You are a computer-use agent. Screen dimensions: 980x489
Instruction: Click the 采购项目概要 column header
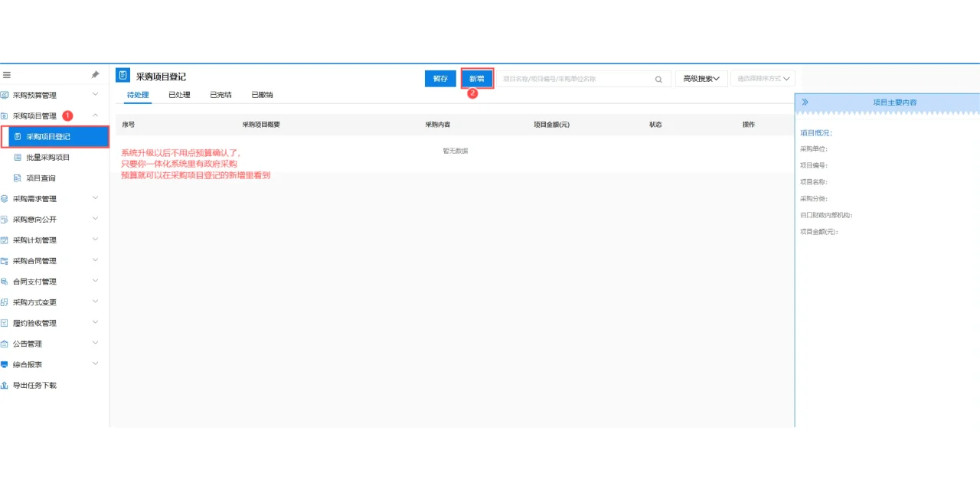pyautogui.click(x=261, y=125)
